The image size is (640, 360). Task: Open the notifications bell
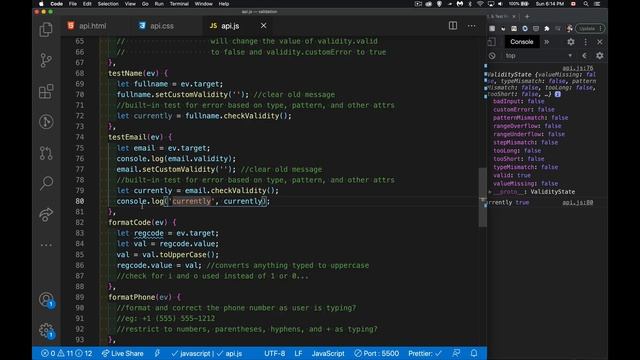(x=474, y=353)
